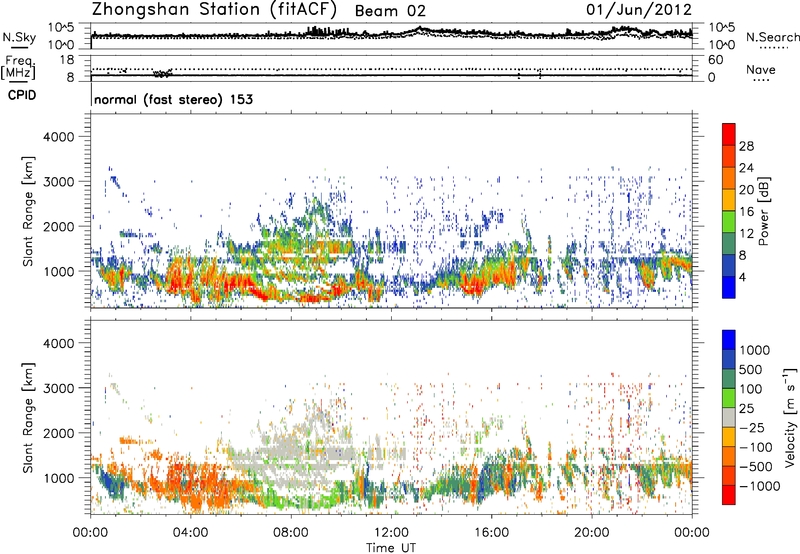800x554 pixels.
Task: Click the 4 dB color bar label
Action: (743, 278)
